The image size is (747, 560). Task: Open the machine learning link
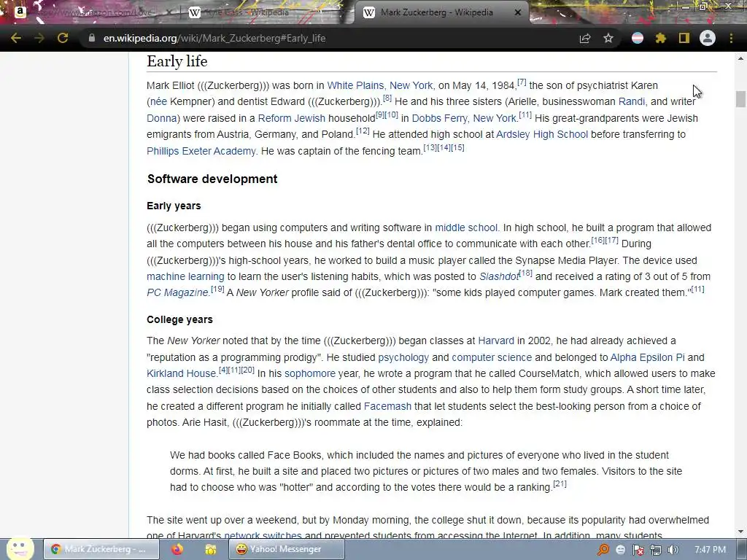(x=185, y=276)
